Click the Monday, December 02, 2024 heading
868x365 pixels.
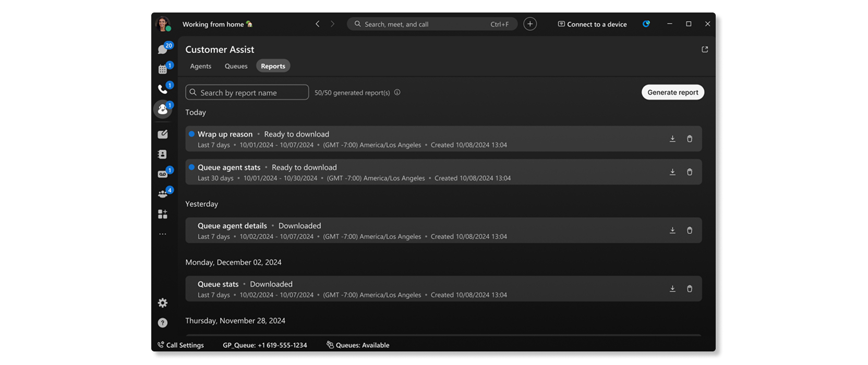233,262
